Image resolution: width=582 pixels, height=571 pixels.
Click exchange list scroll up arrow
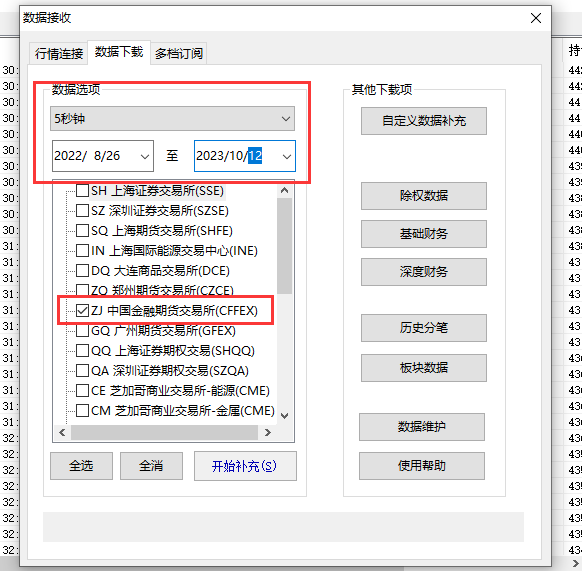pos(285,190)
